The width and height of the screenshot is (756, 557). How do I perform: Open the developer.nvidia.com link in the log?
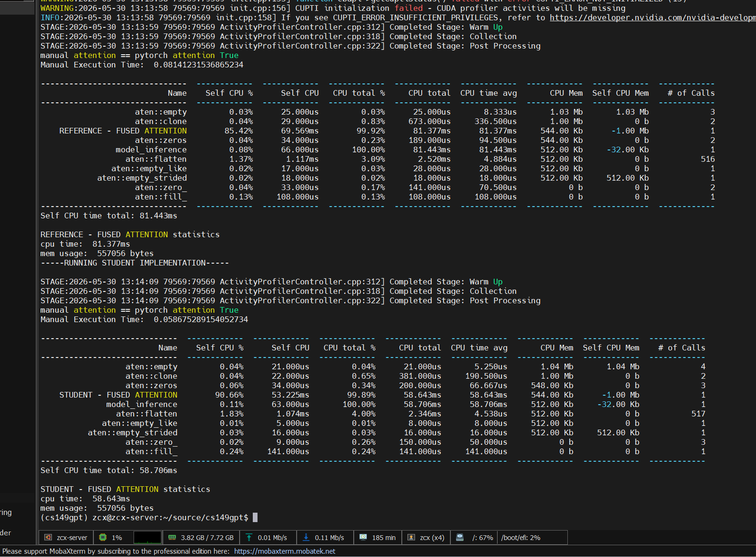click(x=653, y=17)
